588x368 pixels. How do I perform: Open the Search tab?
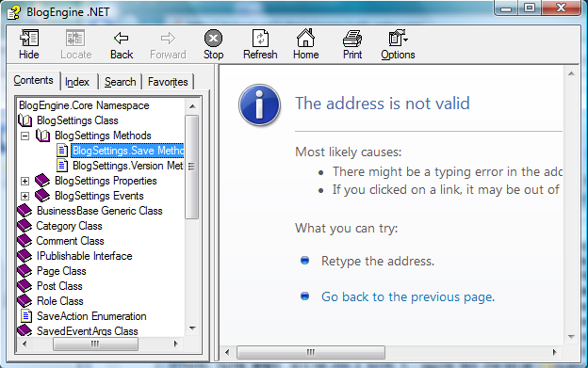(120, 82)
